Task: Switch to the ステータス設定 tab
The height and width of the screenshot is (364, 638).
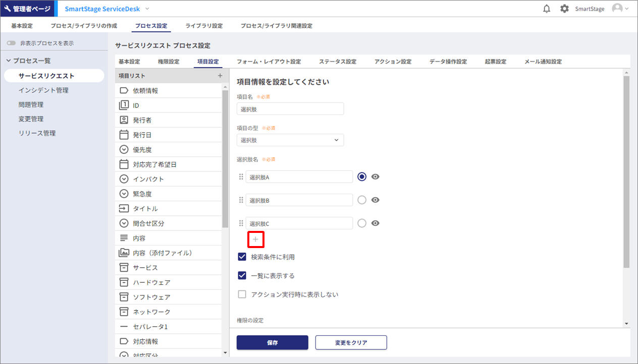Action: (x=337, y=62)
